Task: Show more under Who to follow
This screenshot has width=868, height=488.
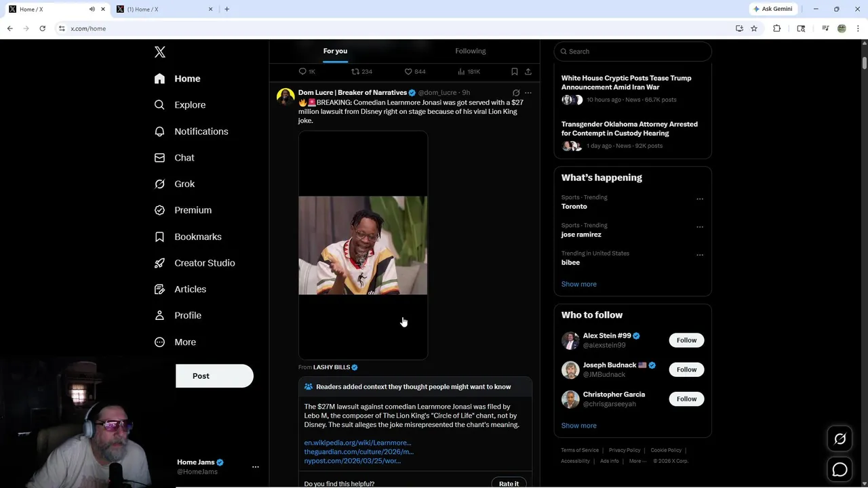Action: [x=578, y=426]
